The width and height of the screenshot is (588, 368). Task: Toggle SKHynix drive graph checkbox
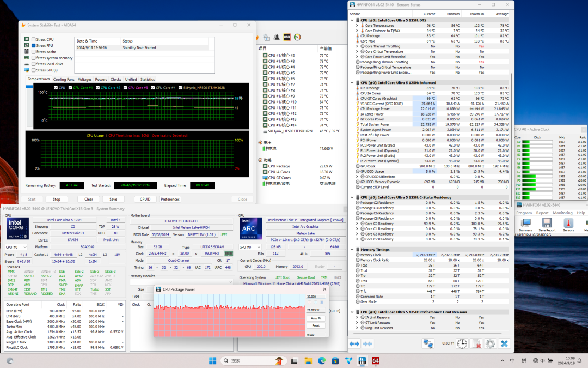180,87
